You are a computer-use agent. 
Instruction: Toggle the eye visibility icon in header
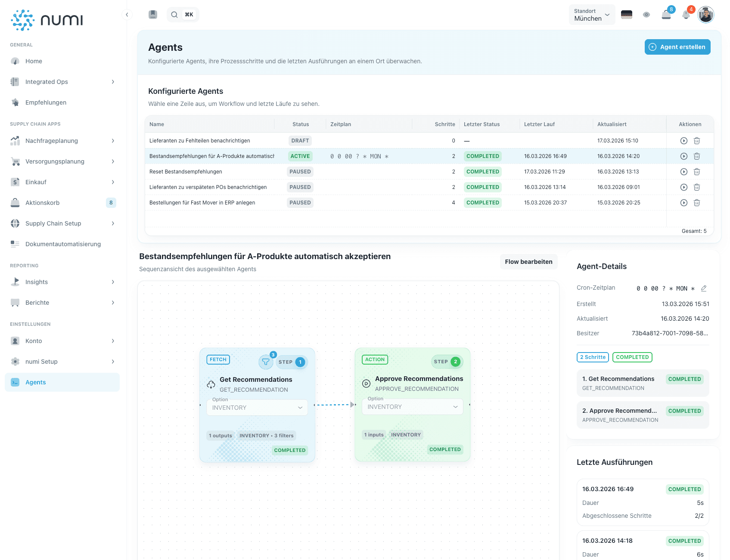pyautogui.click(x=646, y=15)
